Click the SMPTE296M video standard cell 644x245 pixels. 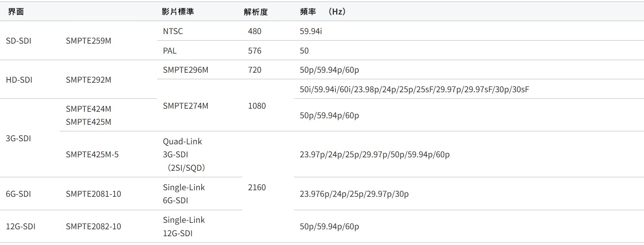(186, 70)
